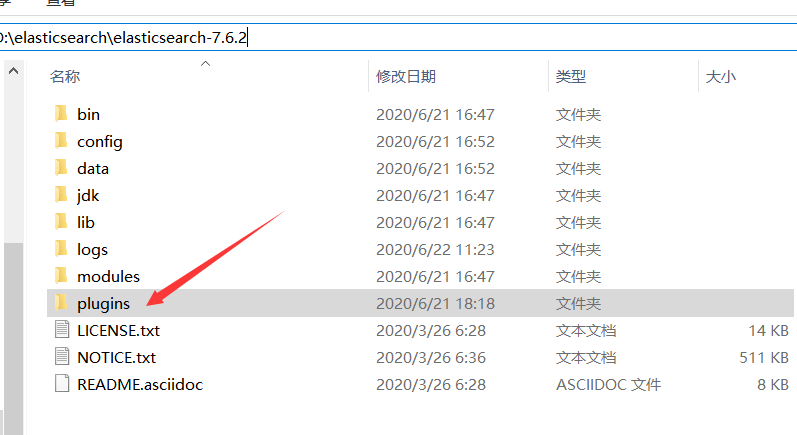Click the 2020/6/21 16:52 date of data
Screen dimensions: 797x435
pos(435,168)
